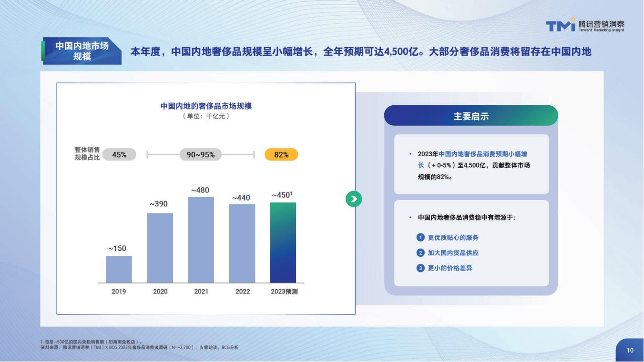Click the 2023预测 axis label

click(x=284, y=292)
